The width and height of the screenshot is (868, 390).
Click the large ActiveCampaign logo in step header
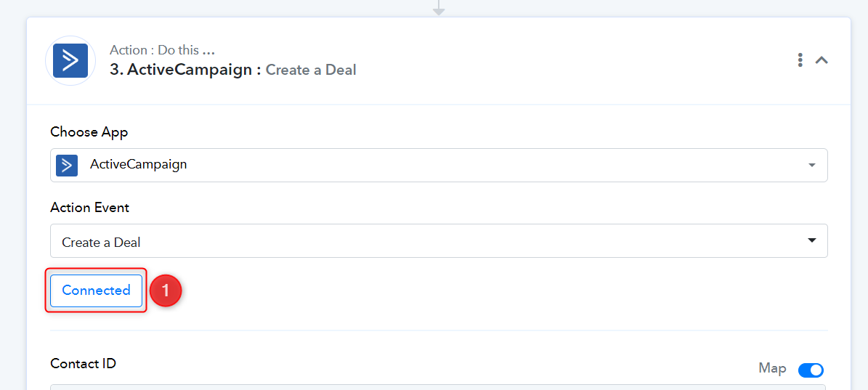(x=70, y=60)
